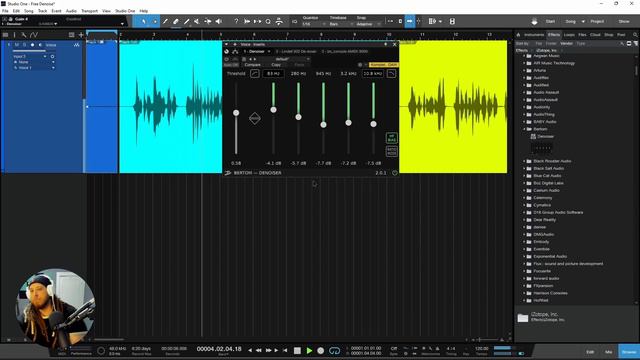Toggle the Browse button at bottom right
The width and height of the screenshot is (640, 360).
click(x=629, y=352)
